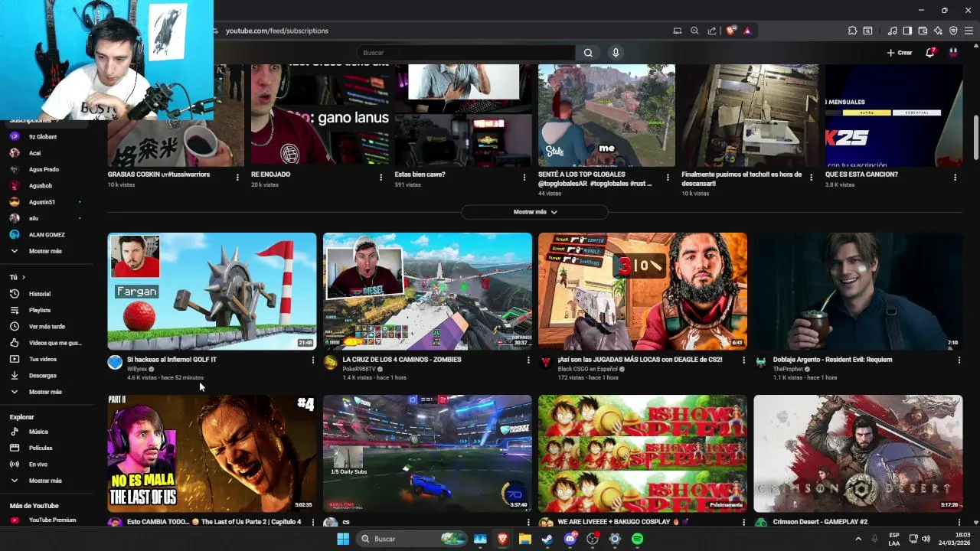Open the Brave Leo AI sparkle icon

pyautogui.click(x=938, y=31)
